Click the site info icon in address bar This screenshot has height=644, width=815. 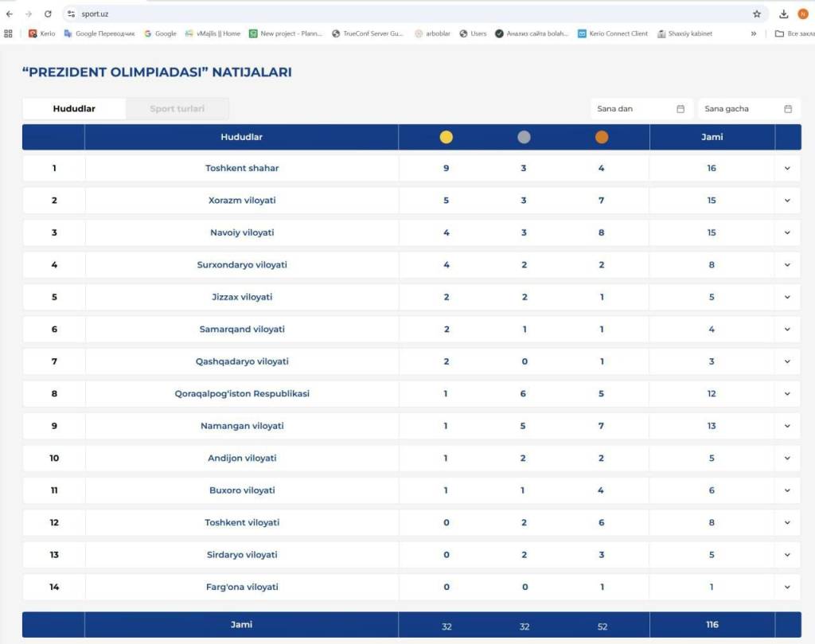click(x=71, y=14)
